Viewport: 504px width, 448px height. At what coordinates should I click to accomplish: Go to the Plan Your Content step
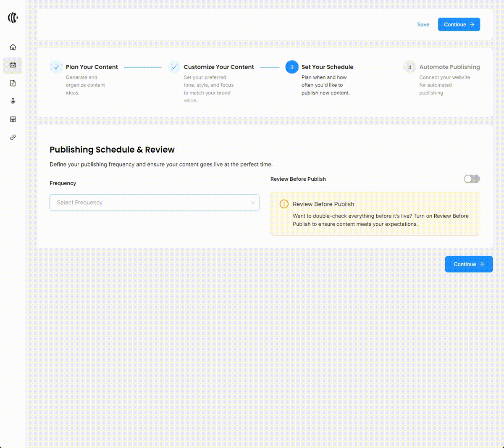click(x=92, y=67)
